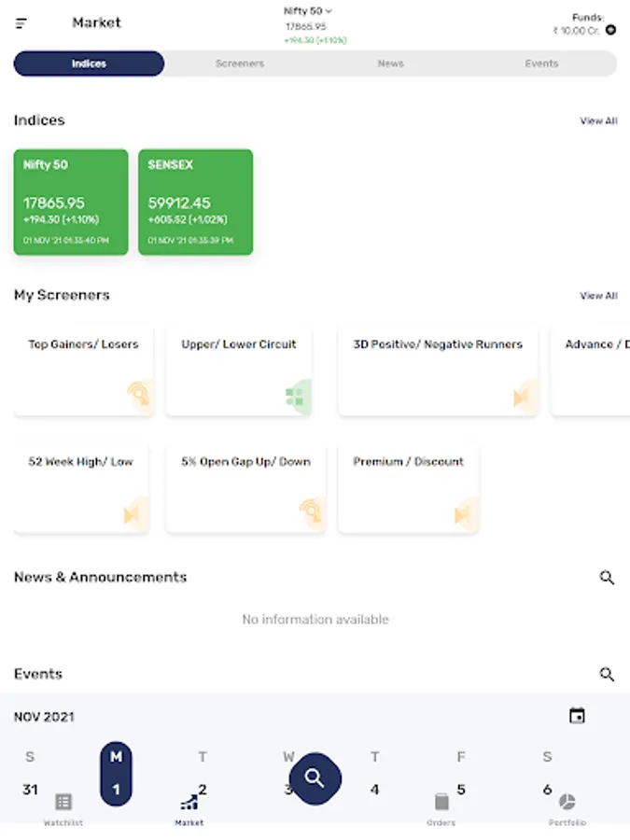The image size is (630, 840).
Task: Open the SENSEX index card
Action: (x=195, y=202)
